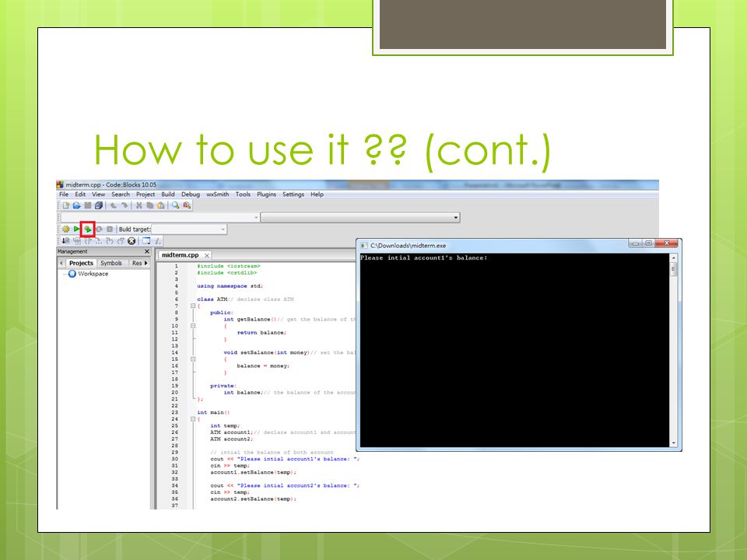Collapse the main function fold at line 24
Screen dimensions: 747x560
pos(193,419)
